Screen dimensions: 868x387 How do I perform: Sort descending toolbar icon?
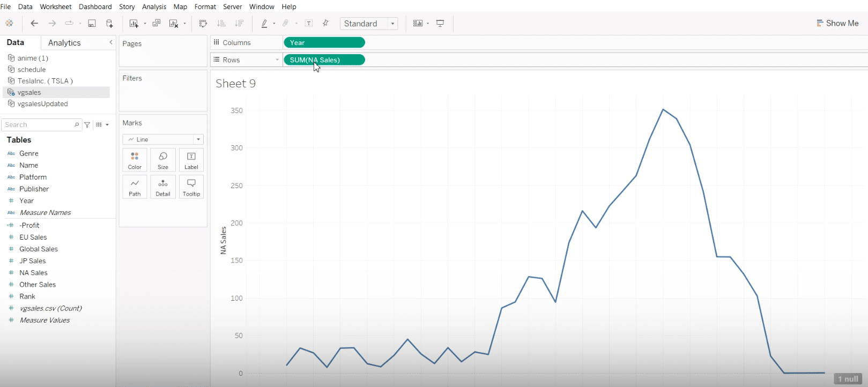click(239, 24)
